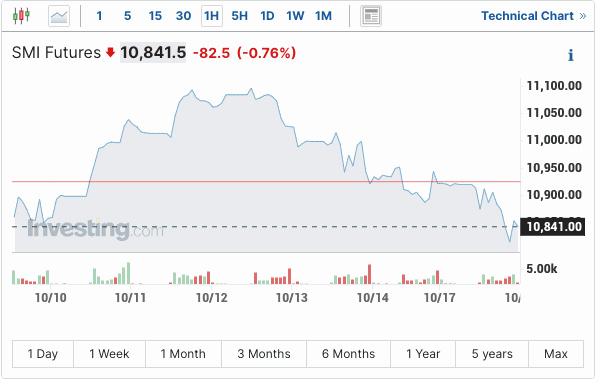Click the 10,841.00 current price marker
This screenshot has width=595, height=379.
(x=552, y=226)
